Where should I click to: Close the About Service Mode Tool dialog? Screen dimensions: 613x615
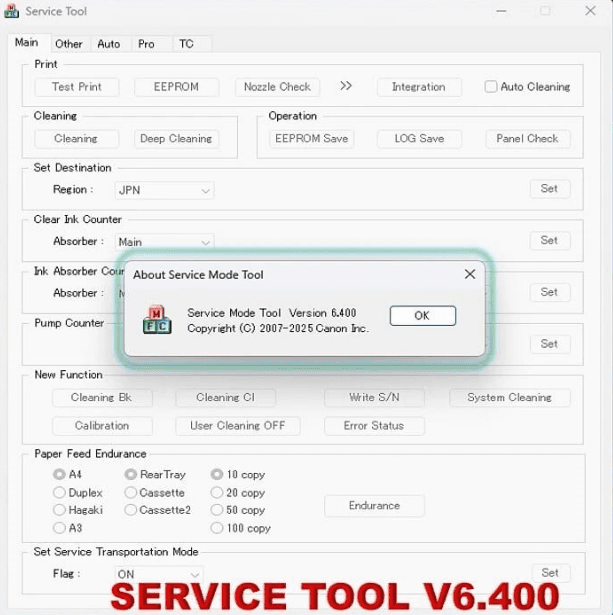point(469,274)
